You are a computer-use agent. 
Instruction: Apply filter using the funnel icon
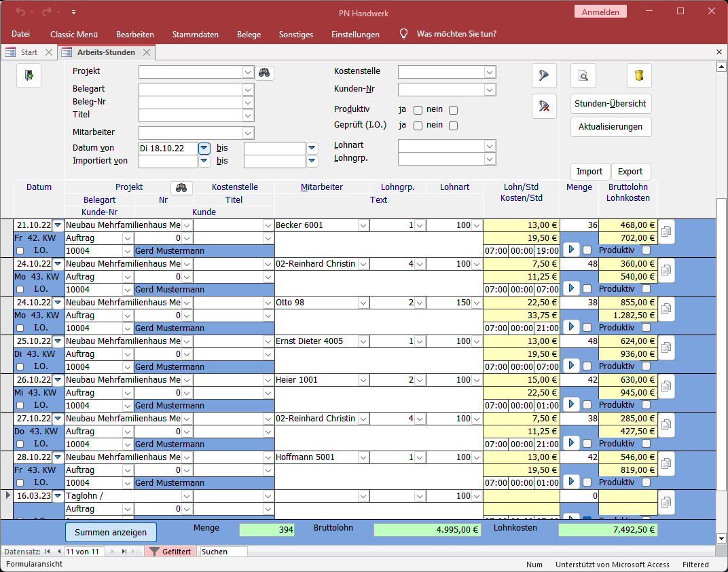[544, 75]
